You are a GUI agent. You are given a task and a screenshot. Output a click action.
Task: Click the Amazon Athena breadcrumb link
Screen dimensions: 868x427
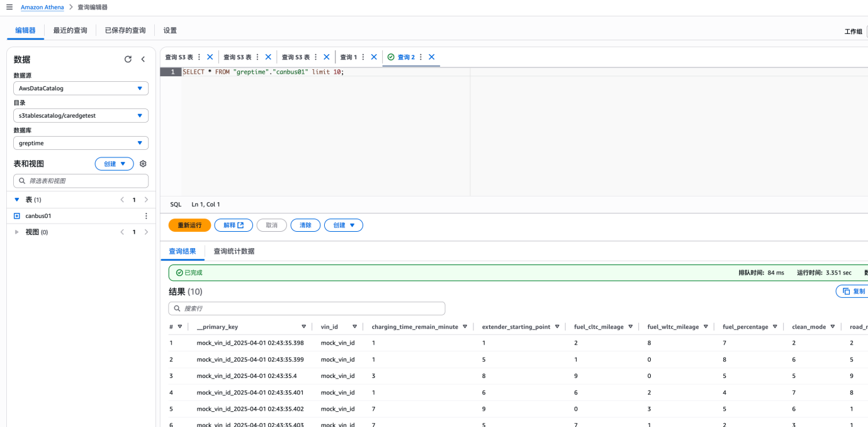point(42,7)
